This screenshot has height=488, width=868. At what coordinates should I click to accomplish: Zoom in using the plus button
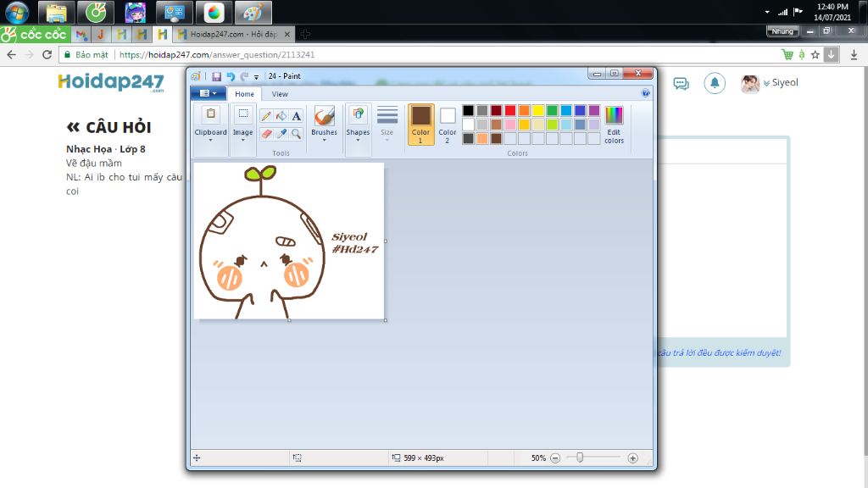[x=632, y=457]
